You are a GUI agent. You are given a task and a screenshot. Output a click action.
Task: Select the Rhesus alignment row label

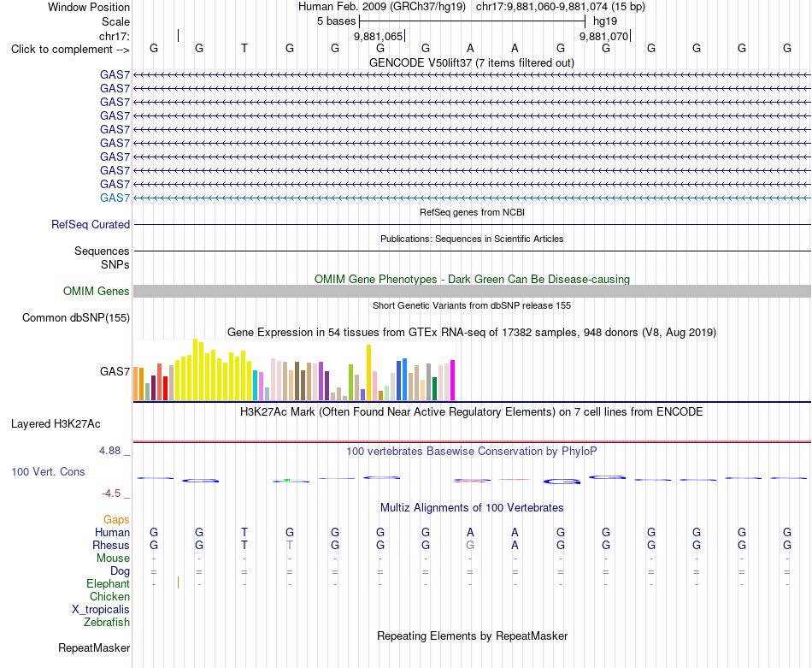pyautogui.click(x=111, y=545)
